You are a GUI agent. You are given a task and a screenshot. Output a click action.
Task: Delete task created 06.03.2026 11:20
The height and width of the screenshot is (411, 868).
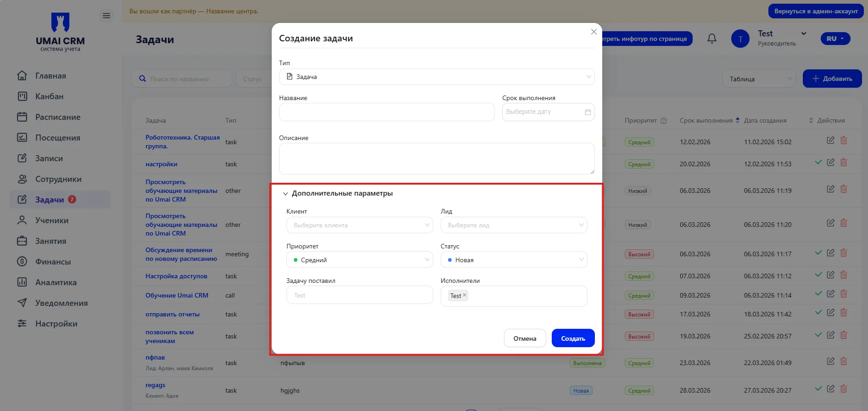(x=844, y=223)
